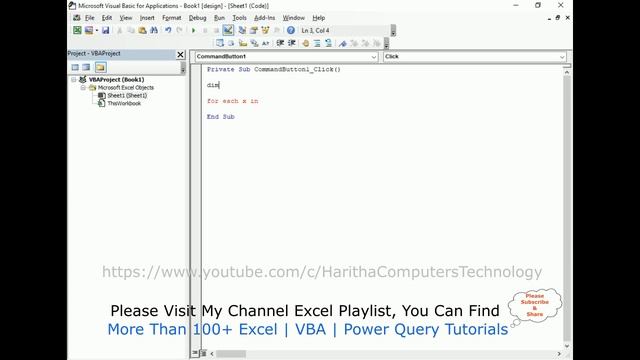The image size is (640, 360).
Task: Select ThisWorkbook in project tree
Action: coord(124,103)
